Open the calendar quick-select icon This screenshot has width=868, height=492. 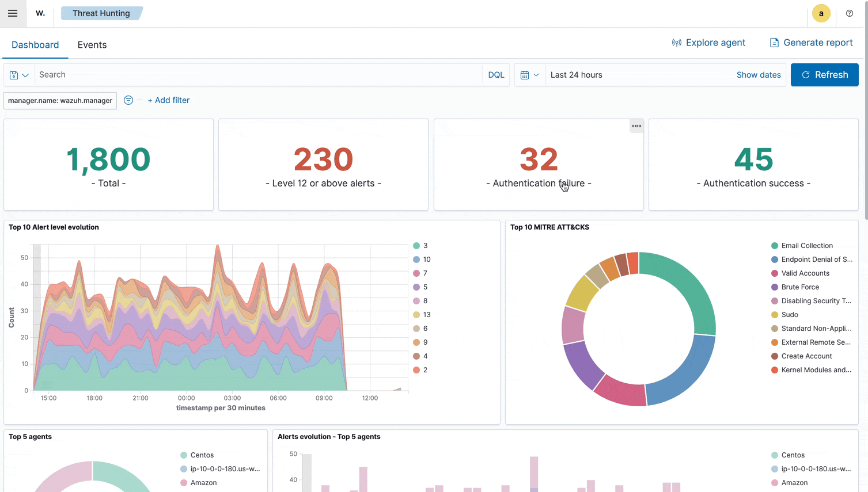[526, 75]
